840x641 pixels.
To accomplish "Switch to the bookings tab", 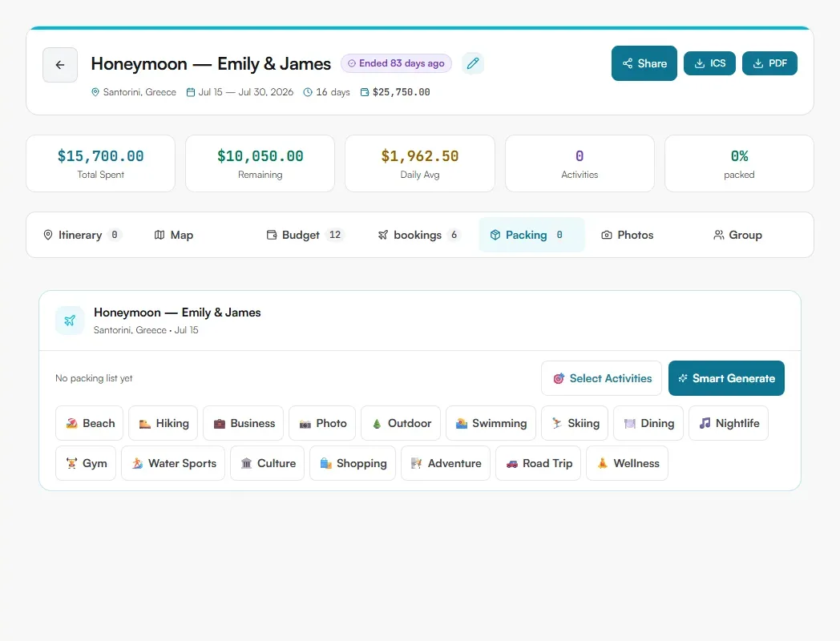I will pyautogui.click(x=419, y=235).
